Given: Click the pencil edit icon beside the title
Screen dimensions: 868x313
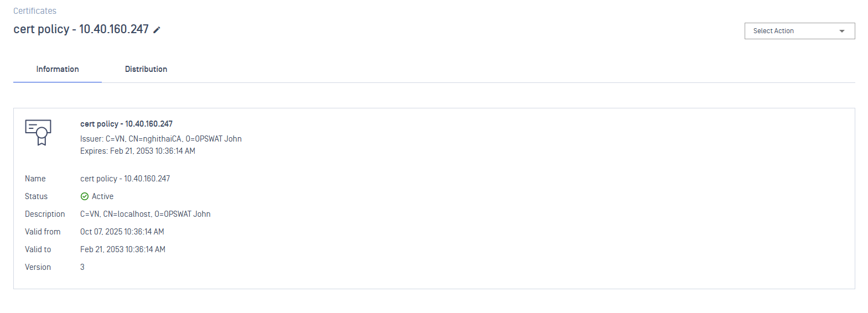Looking at the screenshot, I should [x=157, y=30].
